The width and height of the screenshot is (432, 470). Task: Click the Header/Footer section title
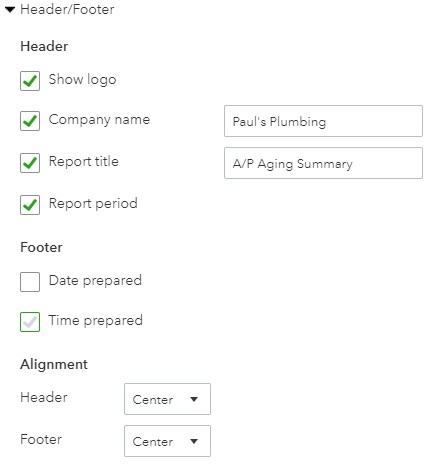(x=67, y=9)
